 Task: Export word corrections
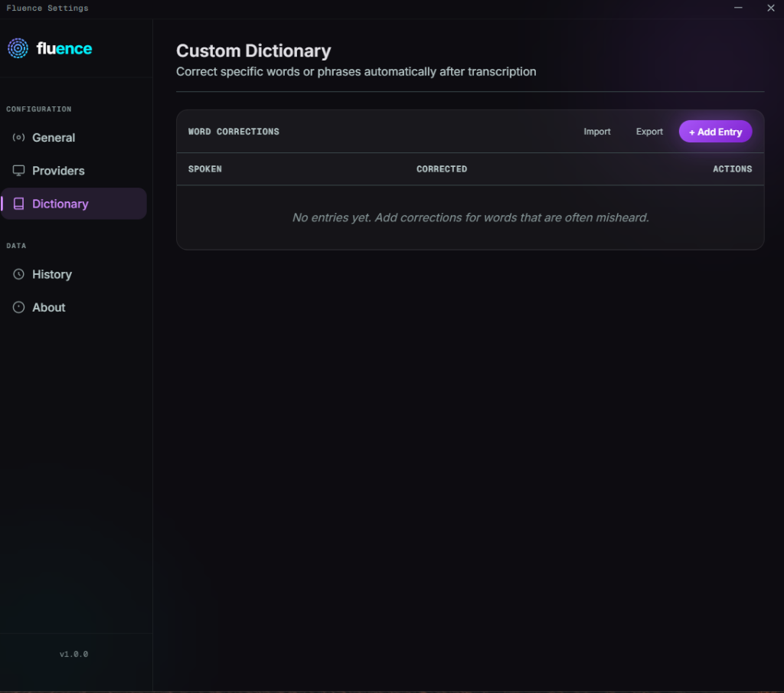click(649, 132)
